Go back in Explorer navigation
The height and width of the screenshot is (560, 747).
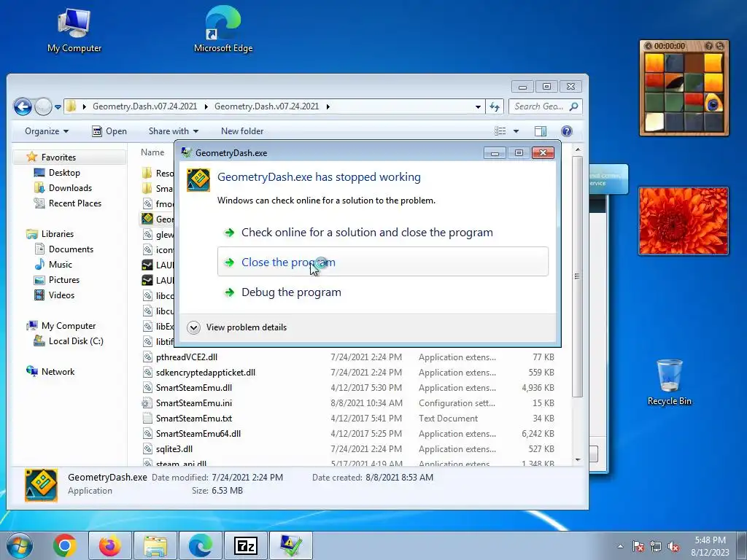[x=23, y=106]
